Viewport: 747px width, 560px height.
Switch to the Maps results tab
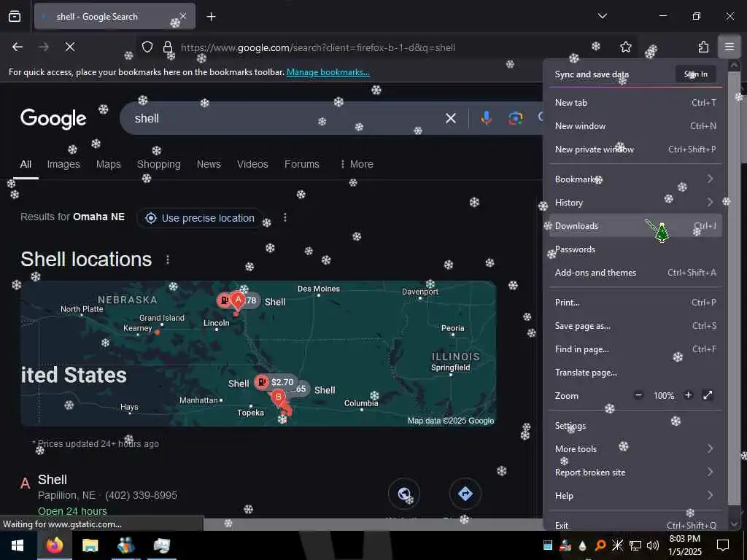[108, 164]
